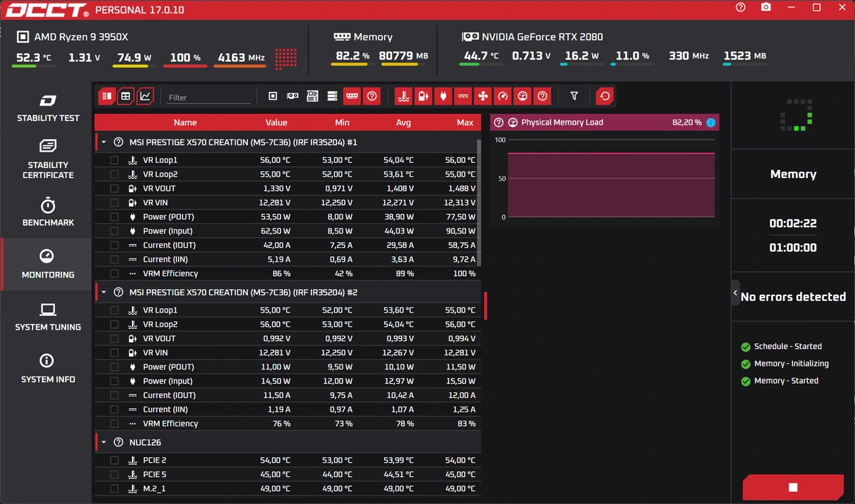Image resolution: width=855 pixels, height=504 pixels.
Task: Click the blue info icon on graph
Action: (710, 122)
